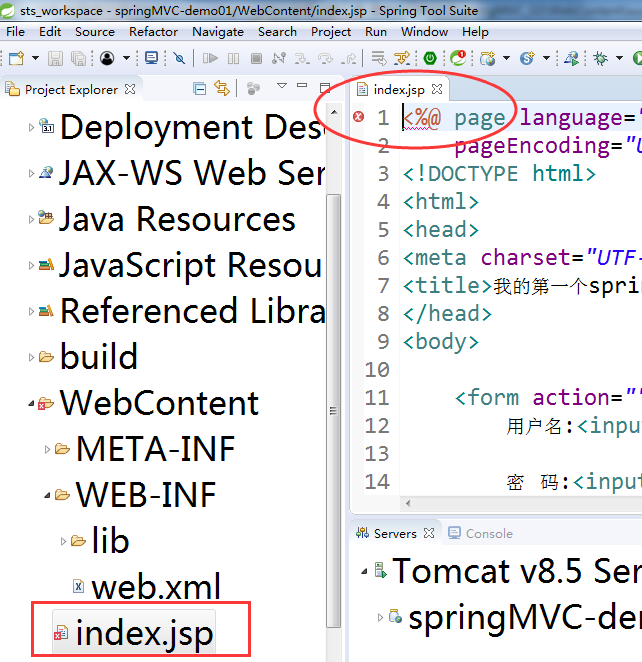Open the Search menu
The width and height of the screenshot is (642, 662).
pyautogui.click(x=277, y=32)
